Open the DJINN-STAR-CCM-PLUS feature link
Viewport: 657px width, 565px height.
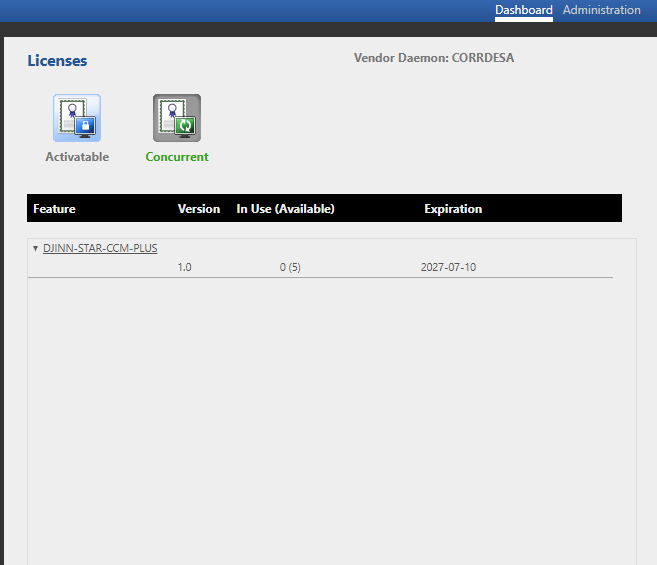click(x=100, y=248)
